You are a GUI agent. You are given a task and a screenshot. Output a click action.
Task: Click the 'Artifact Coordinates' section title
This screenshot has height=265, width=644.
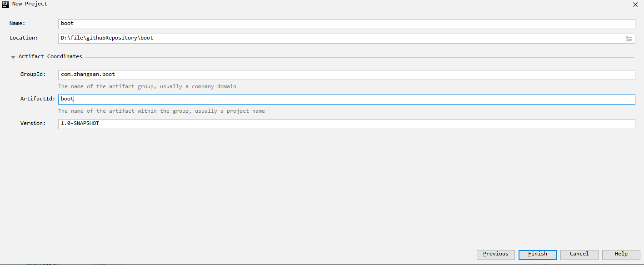coord(50,57)
